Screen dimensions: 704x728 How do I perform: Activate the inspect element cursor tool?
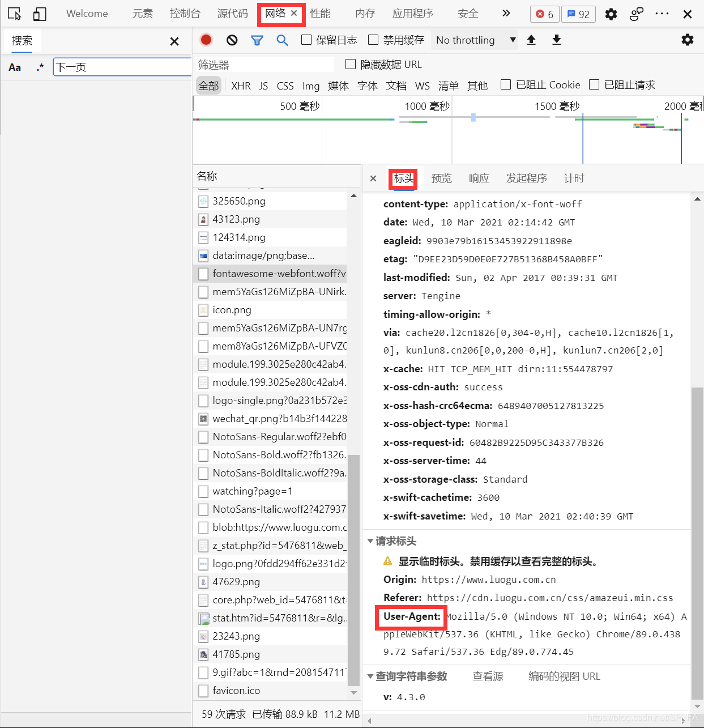point(14,13)
